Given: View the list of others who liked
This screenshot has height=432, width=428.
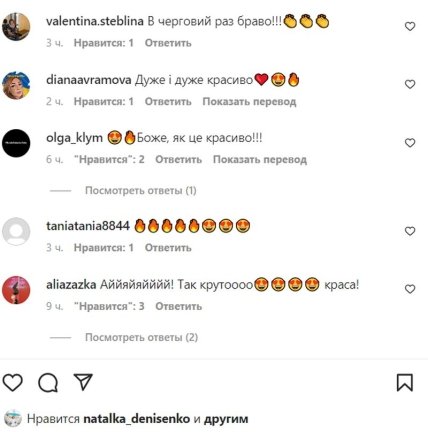Looking at the screenshot, I should 226,419.
